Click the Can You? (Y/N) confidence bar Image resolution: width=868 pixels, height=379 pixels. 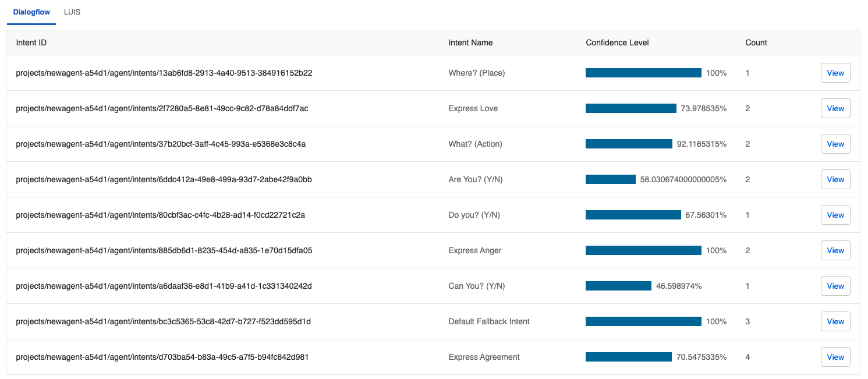(618, 286)
